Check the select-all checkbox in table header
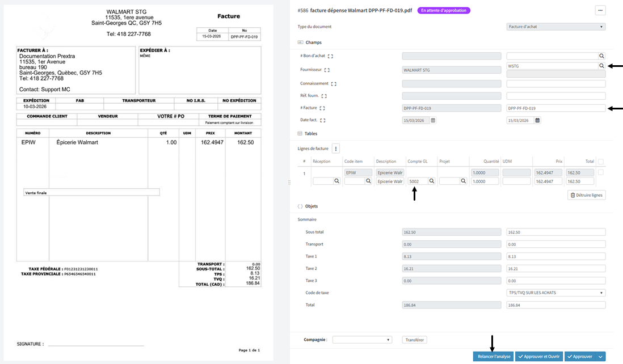The image size is (623, 364). pyautogui.click(x=601, y=162)
